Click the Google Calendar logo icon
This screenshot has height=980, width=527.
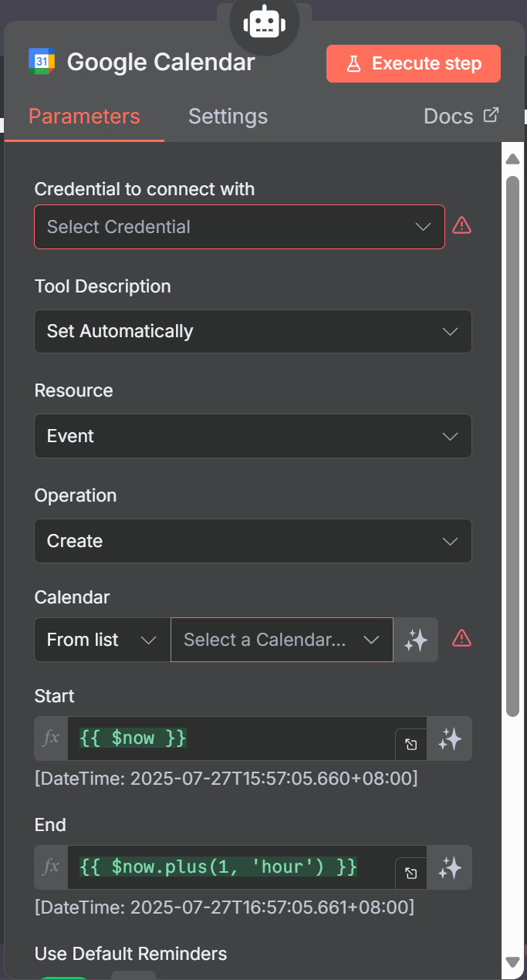[x=42, y=62]
